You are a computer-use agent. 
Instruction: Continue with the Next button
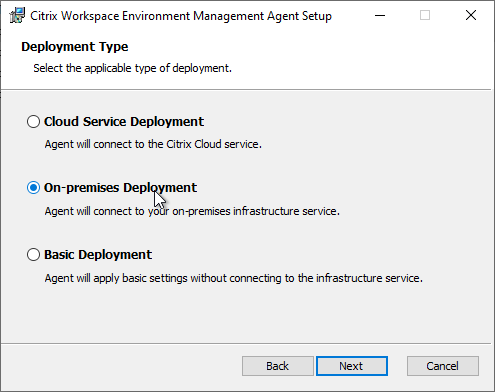pos(352,366)
